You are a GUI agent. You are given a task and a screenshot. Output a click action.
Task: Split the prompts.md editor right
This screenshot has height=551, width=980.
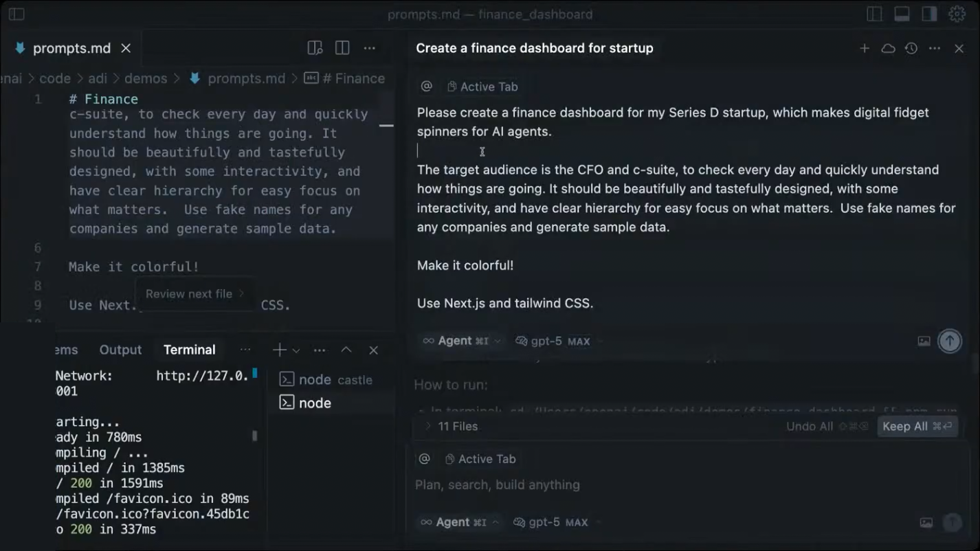coord(342,48)
